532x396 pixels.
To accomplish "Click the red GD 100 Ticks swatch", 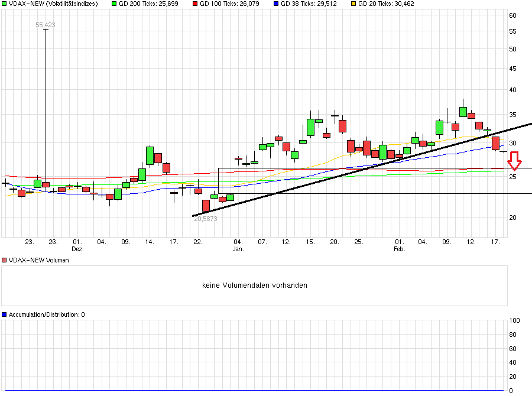I will coord(195,4).
